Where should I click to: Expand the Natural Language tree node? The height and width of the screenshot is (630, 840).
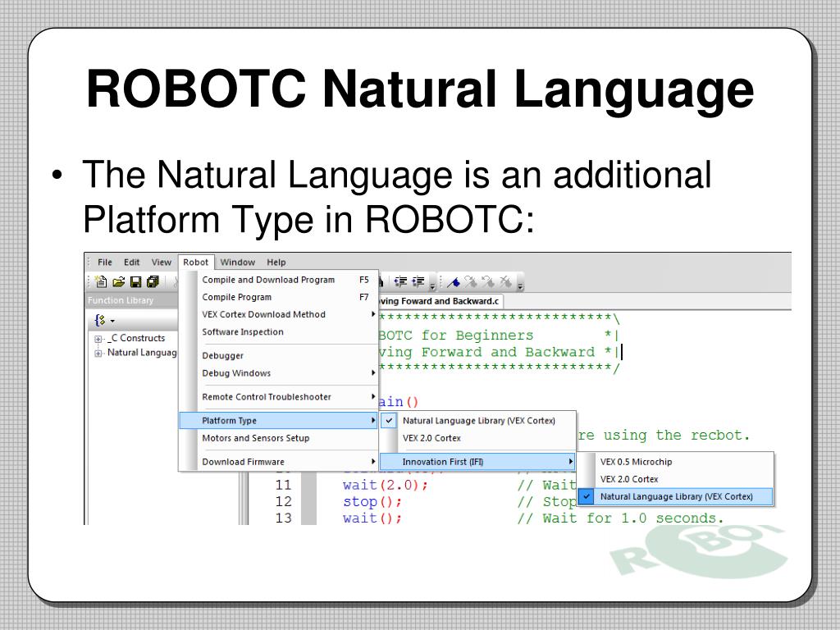(x=98, y=353)
